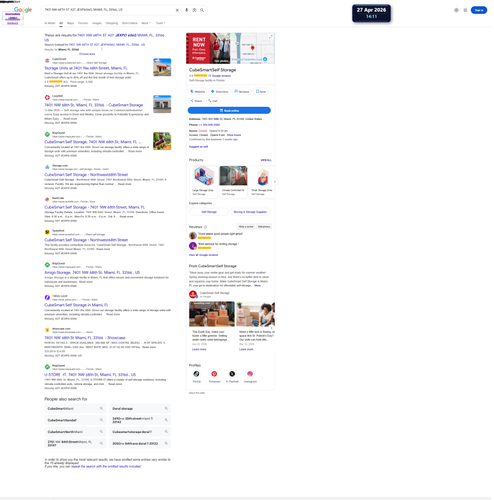Switch to Forums tab
The height and width of the screenshot is (500, 494).
coord(83,23)
